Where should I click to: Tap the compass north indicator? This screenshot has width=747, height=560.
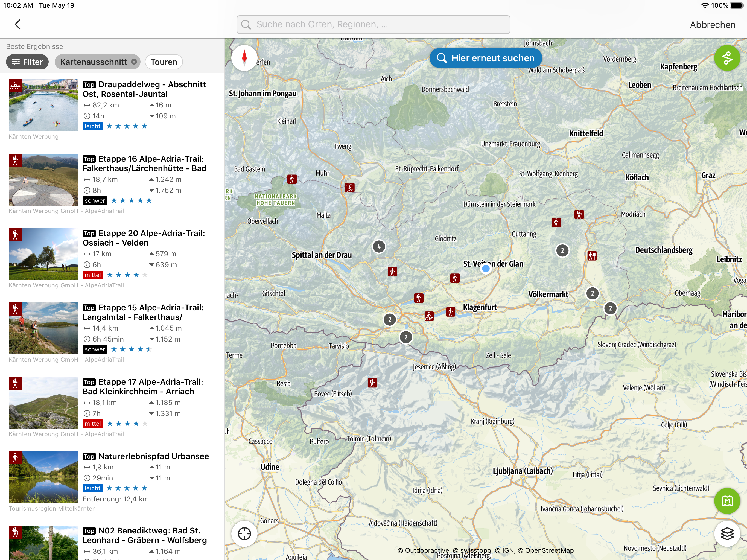(244, 58)
